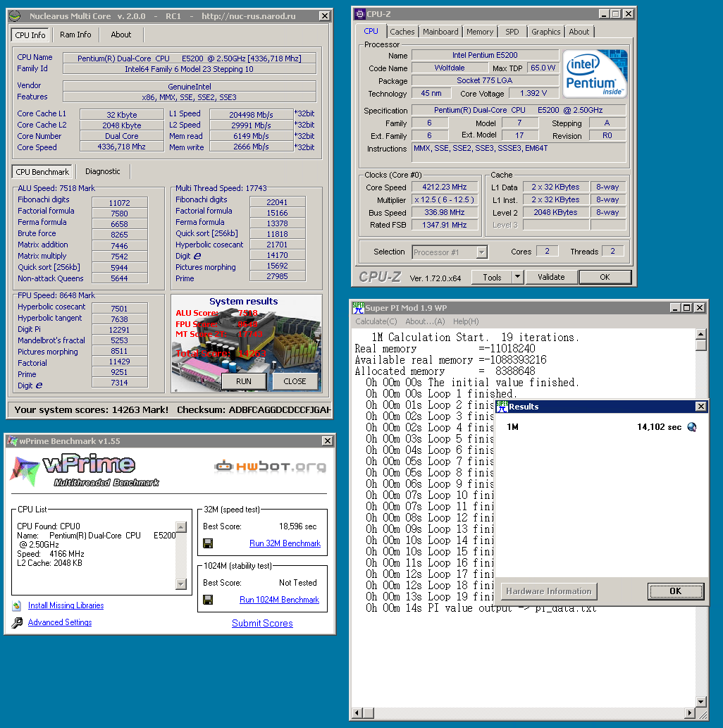Click the wPrime Benchmark title bar icon
The width and height of the screenshot is (723, 728).
tap(13, 440)
